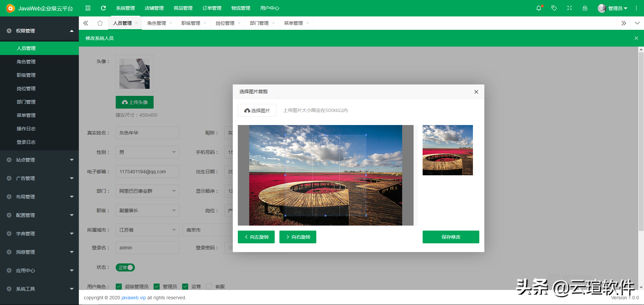Close the 修改系统人员 panel
The width and height of the screenshot is (644, 305).
(x=636, y=38)
